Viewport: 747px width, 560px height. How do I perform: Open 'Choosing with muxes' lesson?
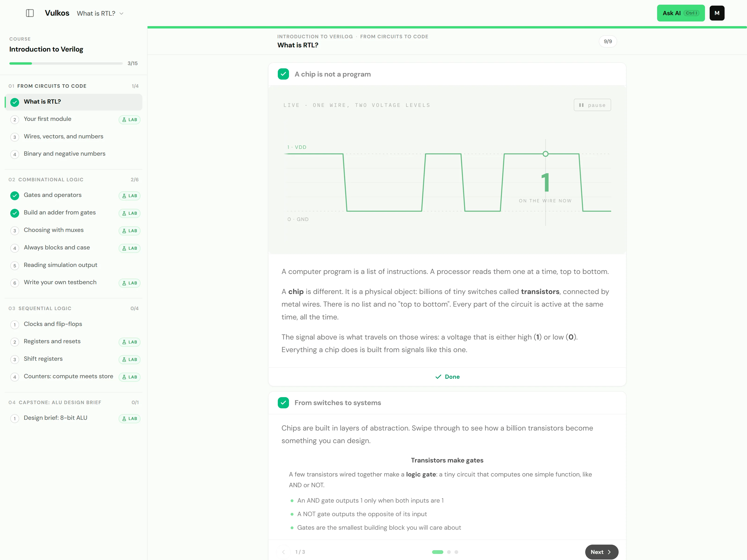[x=74, y=230]
